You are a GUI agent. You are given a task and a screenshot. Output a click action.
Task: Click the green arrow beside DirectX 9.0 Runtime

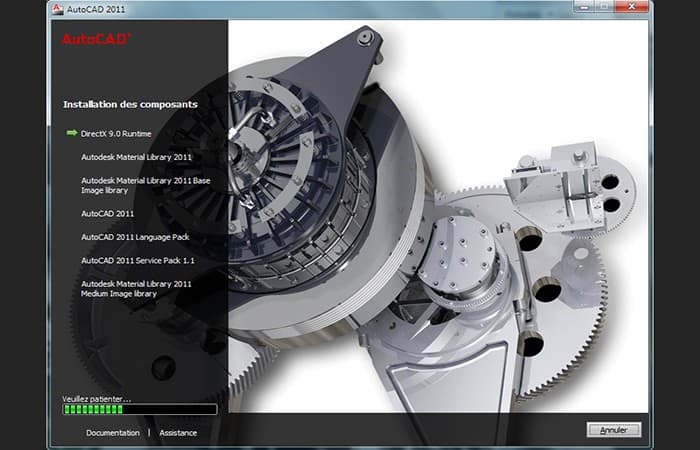[72, 133]
